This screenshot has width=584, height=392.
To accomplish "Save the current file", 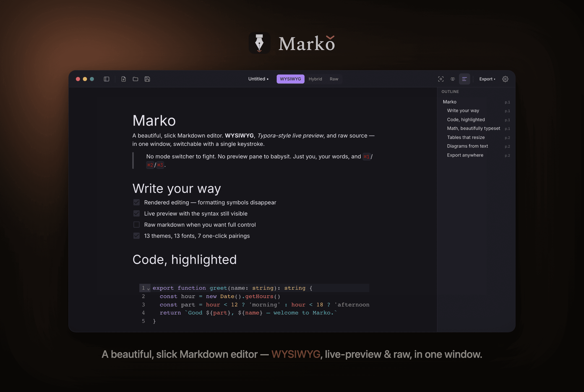I will pyautogui.click(x=147, y=79).
